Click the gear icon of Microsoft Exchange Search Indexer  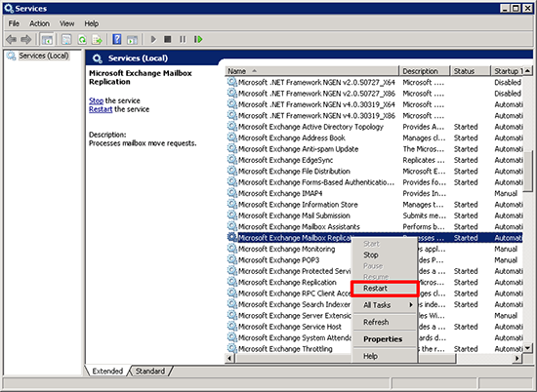tap(232, 304)
